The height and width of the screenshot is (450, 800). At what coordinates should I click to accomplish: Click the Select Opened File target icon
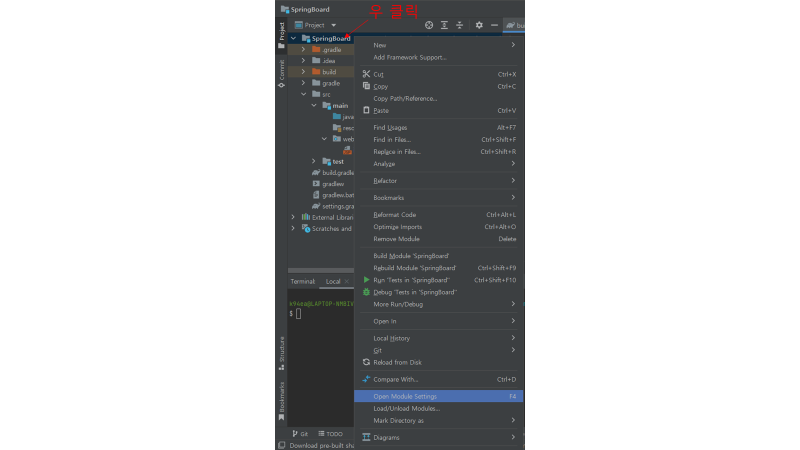(429, 24)
